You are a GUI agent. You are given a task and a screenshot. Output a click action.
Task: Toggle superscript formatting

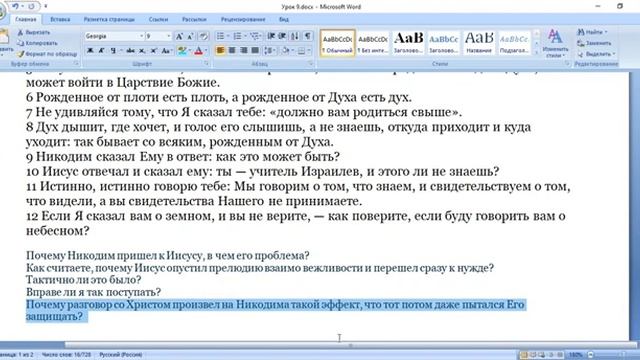click(153, 51)
